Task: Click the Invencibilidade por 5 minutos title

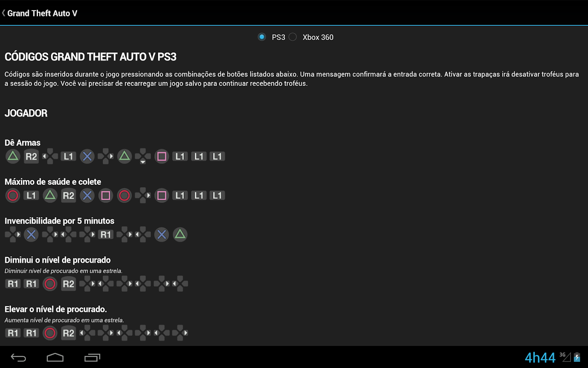Action: click(x=59, y=221)
